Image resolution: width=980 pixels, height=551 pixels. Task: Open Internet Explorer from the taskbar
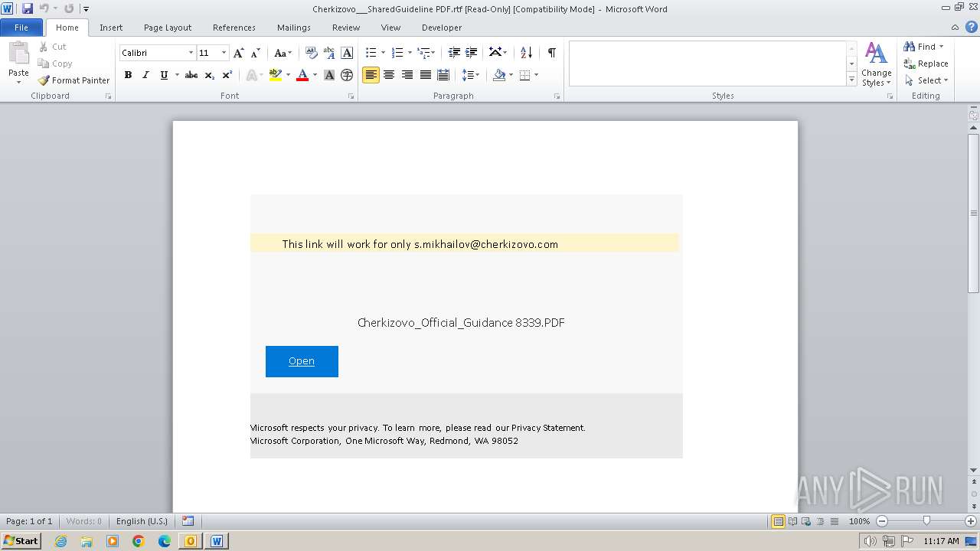click(x=60, y=541)
